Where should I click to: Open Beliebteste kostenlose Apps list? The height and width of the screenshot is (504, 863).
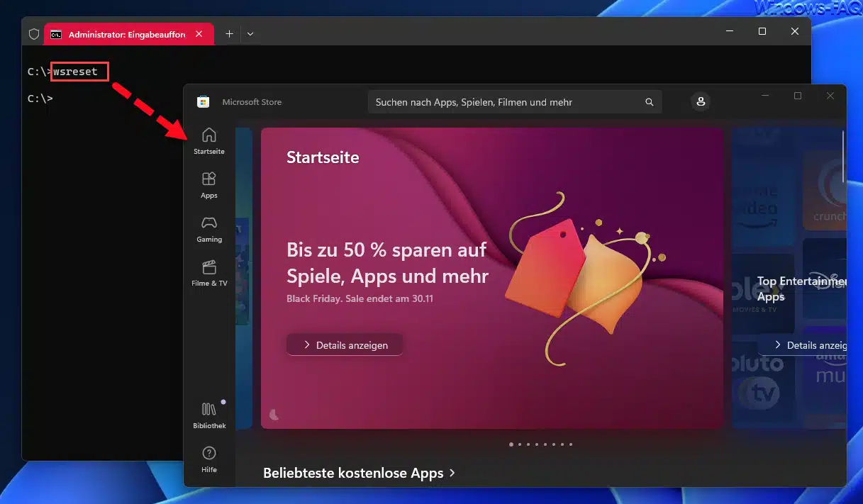359,473
